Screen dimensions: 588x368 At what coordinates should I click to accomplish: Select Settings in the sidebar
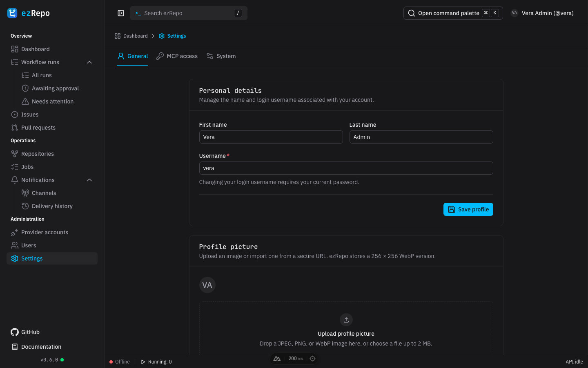52,258
